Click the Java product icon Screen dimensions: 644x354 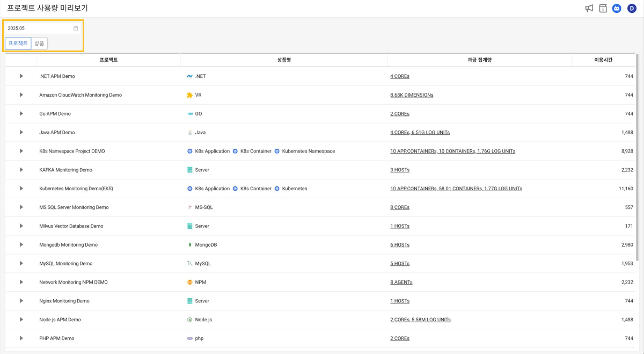(189, 132)
